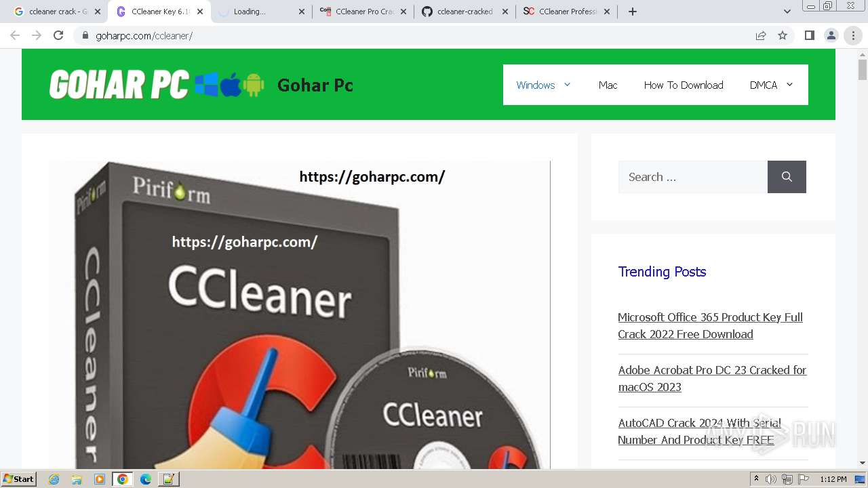Click the scrollbar down arrow

863,463
